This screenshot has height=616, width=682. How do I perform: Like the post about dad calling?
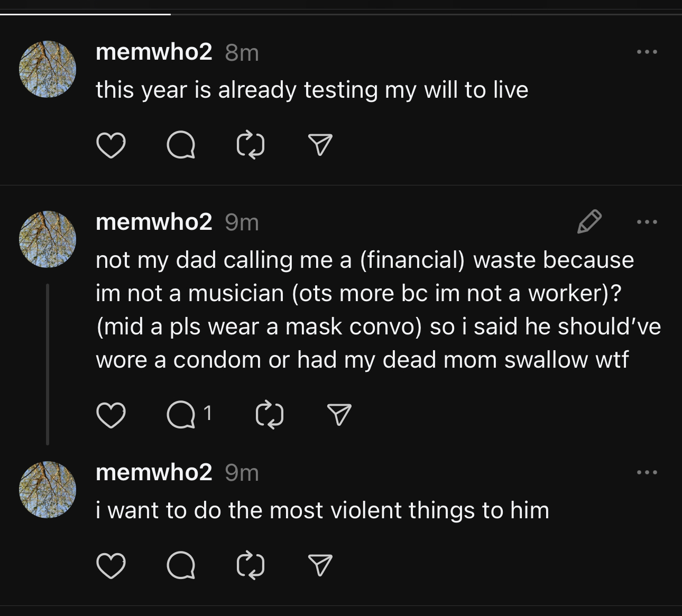[x=111, y=415]
